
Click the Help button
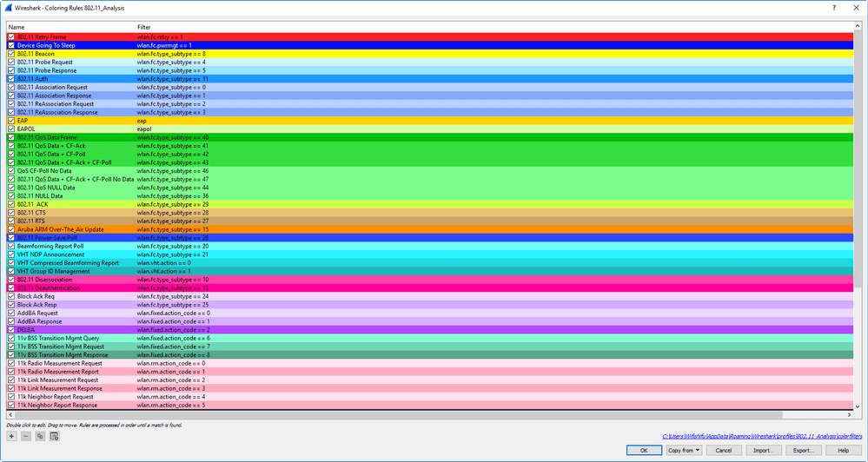(x=843, y=451)
